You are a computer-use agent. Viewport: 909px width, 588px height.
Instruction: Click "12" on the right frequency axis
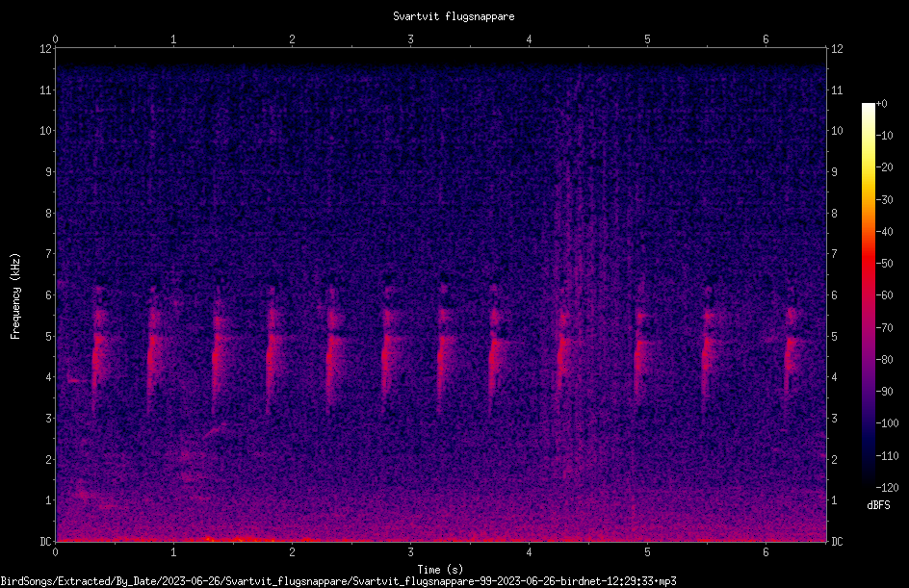coord(837,49)
